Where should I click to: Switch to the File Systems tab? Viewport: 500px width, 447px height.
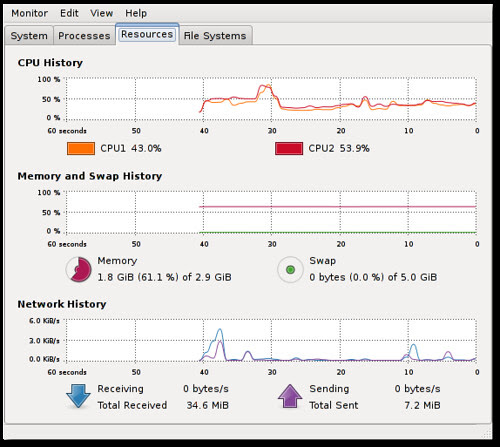click(x=215, y=36)
